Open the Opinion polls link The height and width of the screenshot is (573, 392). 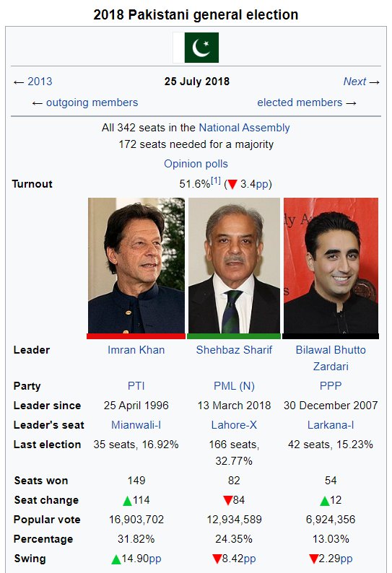196,164
